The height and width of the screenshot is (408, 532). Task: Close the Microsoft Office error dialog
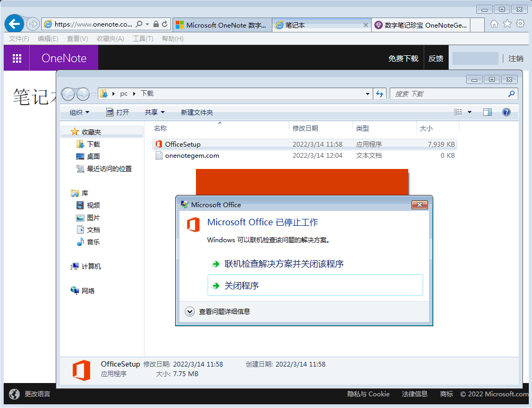tap(419, 205)
